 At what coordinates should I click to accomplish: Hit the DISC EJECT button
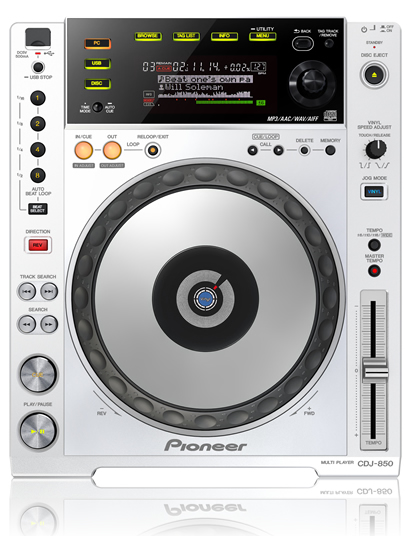point(374,75)
